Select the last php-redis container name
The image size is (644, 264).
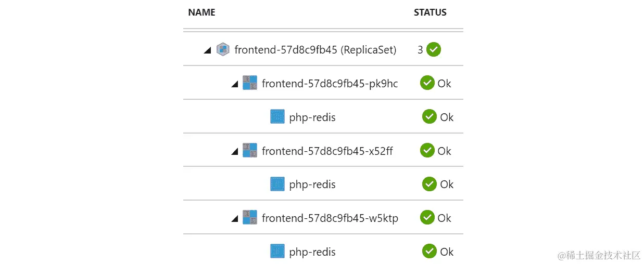point(312,252)
